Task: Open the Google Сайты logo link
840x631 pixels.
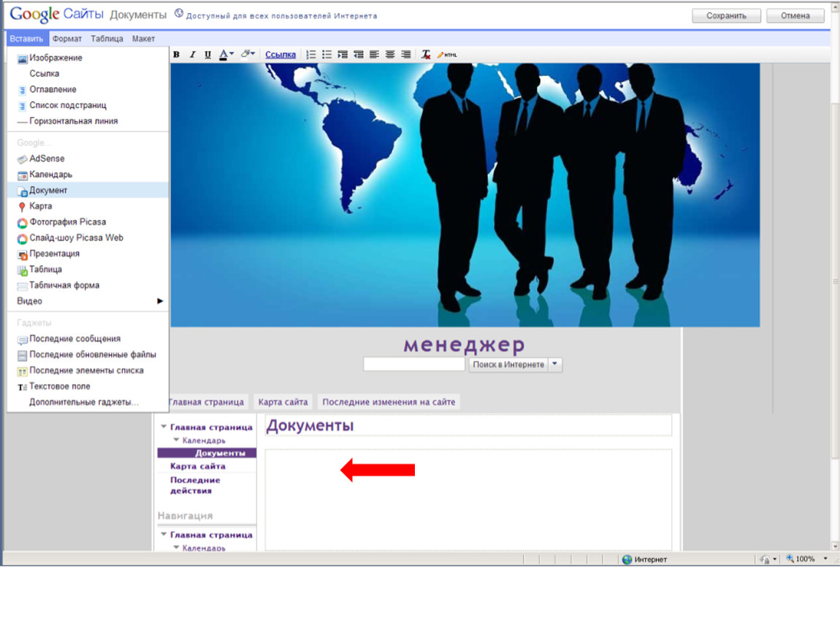Action: click(x=56, y=14)
